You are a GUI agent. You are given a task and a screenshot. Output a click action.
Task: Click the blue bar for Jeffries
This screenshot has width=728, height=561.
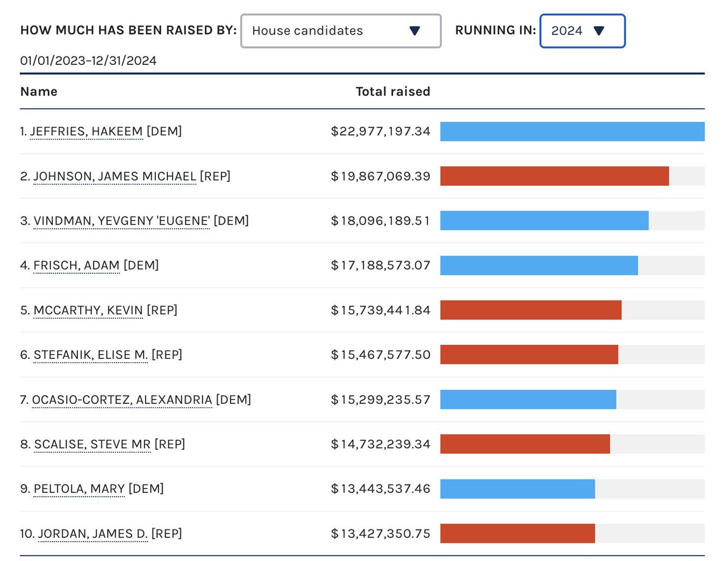tap(572, 131)
